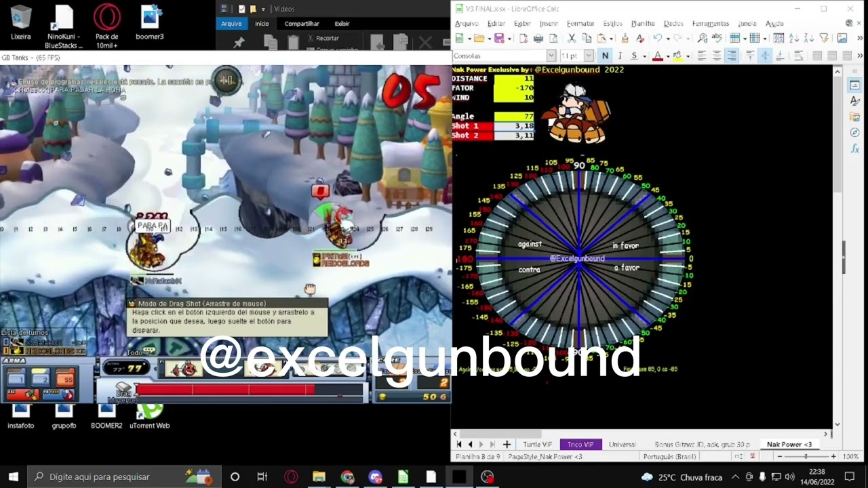The height and width of the screenshot is (488, 868).
Task: Expand the Paste options dropdown arrow
Action: (611, 39)
